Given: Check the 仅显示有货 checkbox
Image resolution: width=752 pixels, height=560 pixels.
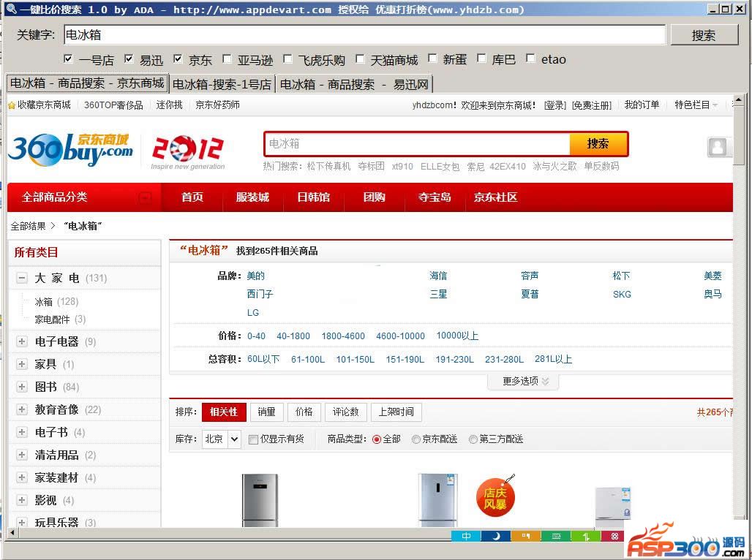Looking at the screenshot, I should [x=253, y=439].
